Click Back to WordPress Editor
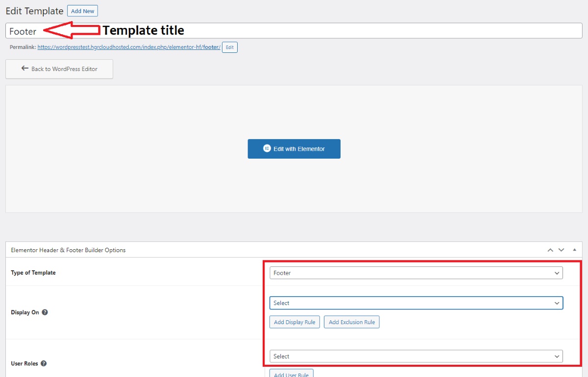 (x=59, y=69)
